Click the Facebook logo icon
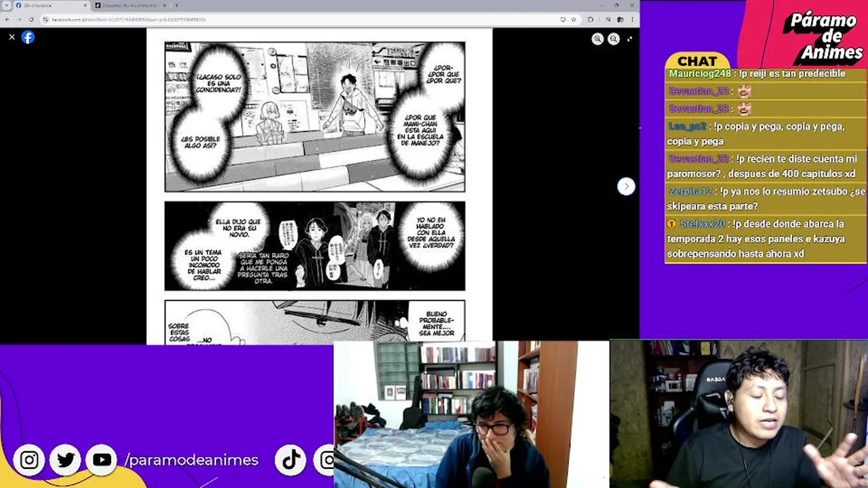868x488 pixels. pos(28,37)
